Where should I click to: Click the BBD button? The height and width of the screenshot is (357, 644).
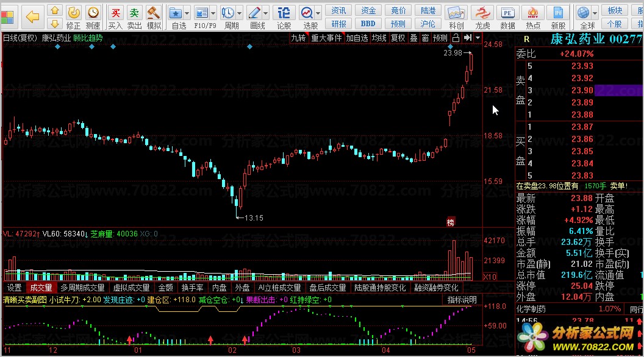368,24
